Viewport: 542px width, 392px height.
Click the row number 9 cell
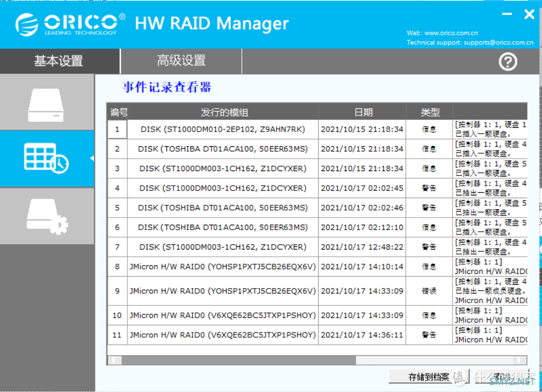click(x=118, y=291)
